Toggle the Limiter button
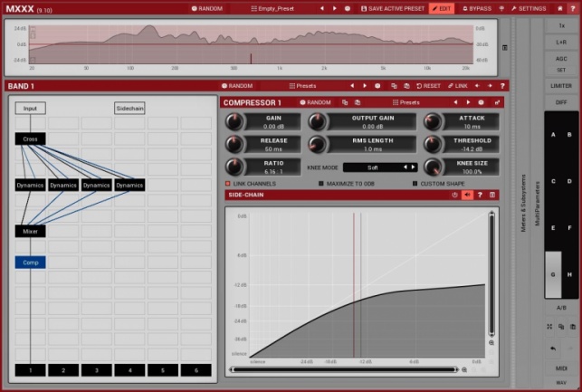The width and height of the screenshot is (582, 392). click(x=561, y=86)
